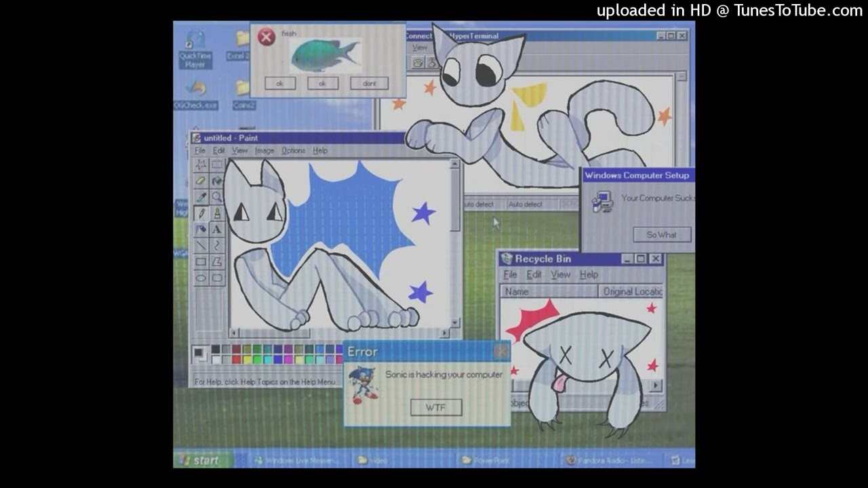This screenshot has height=488, width=868.
Task: Click Paint's horizontal scrollbar left arrow
Action: [235, 333]
